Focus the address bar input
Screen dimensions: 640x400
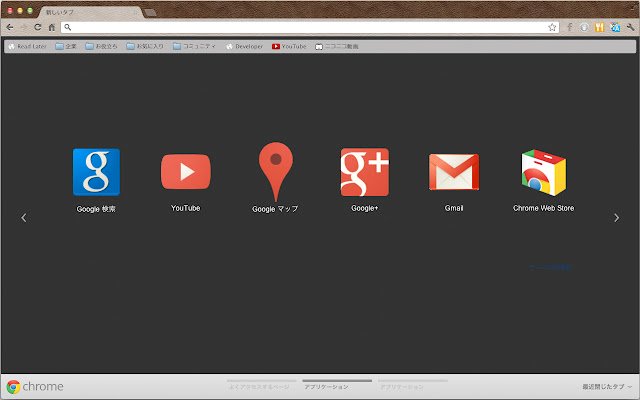[x=310, y=27]
